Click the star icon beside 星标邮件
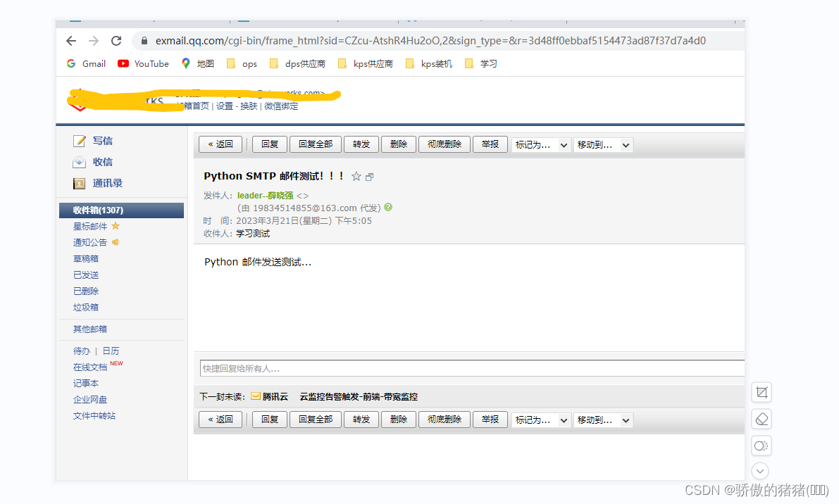Image resolution: width=839 pixels, height=504 pixels. [116, 226]
